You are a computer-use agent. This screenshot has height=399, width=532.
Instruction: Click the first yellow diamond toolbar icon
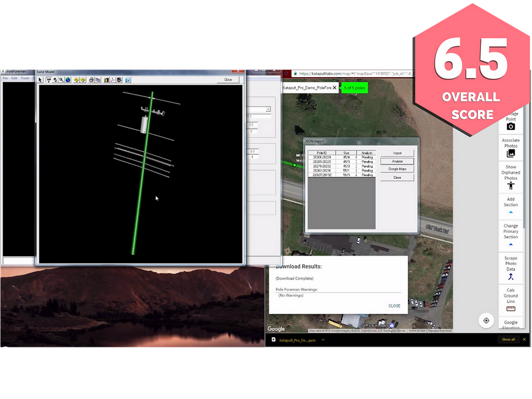coord(77,80)
